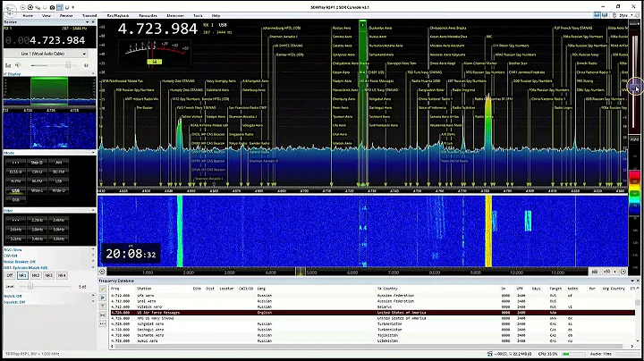Click the filter funnel icon in Frequency Database
The width and height of the screenshot is (644, 361).
point(103,306)
